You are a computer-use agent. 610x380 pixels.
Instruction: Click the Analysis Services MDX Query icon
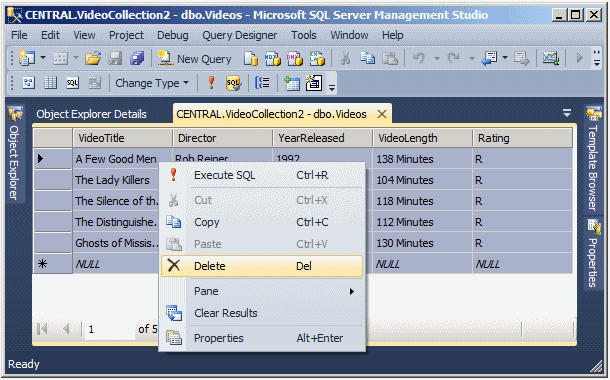273,59
